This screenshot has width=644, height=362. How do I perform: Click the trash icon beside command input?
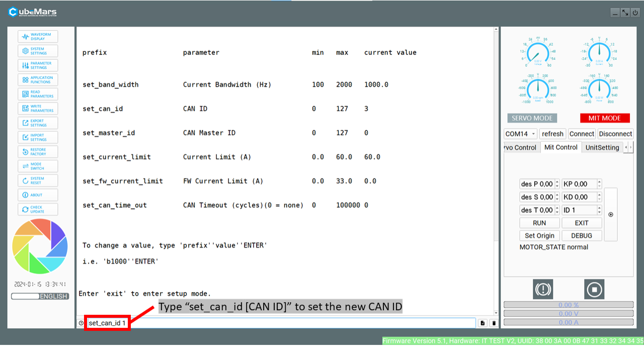pyautogui.click(x=494, y=323)
